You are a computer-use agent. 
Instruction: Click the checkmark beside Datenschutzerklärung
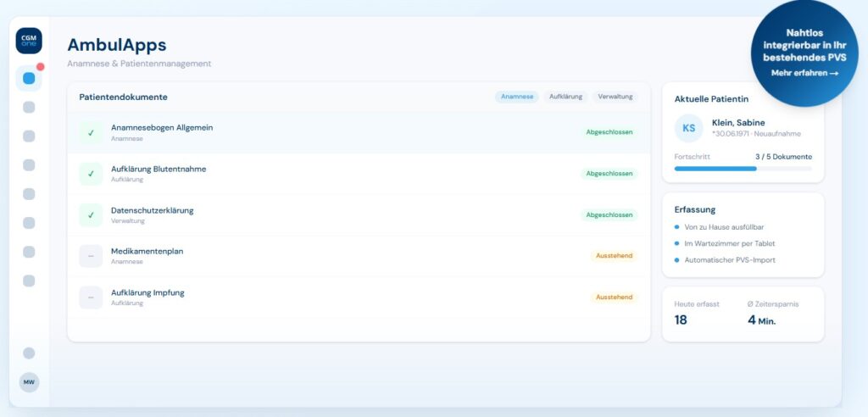point(91,215)
